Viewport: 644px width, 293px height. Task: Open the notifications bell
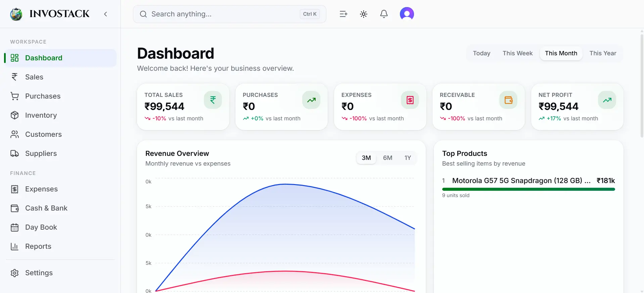point(384,14)
